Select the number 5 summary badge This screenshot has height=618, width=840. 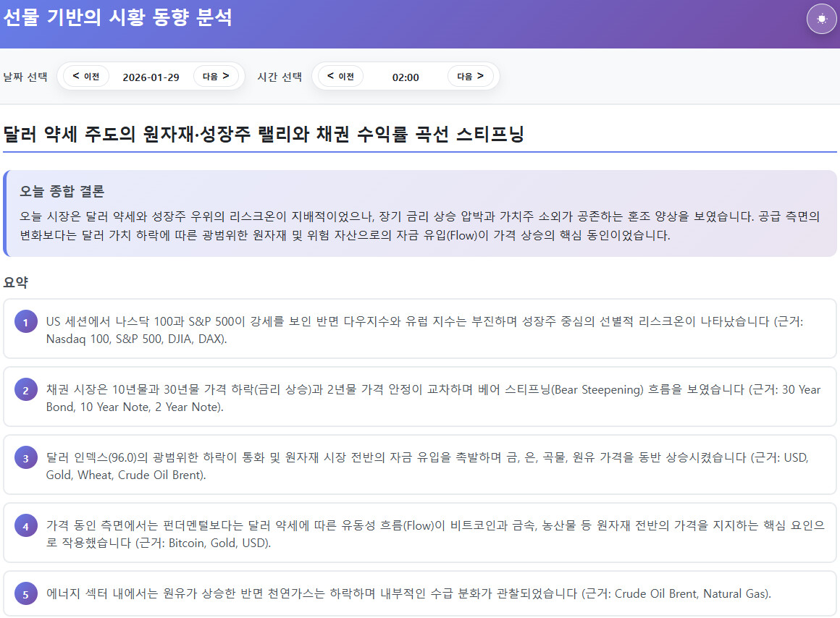(x=26, y=595)
